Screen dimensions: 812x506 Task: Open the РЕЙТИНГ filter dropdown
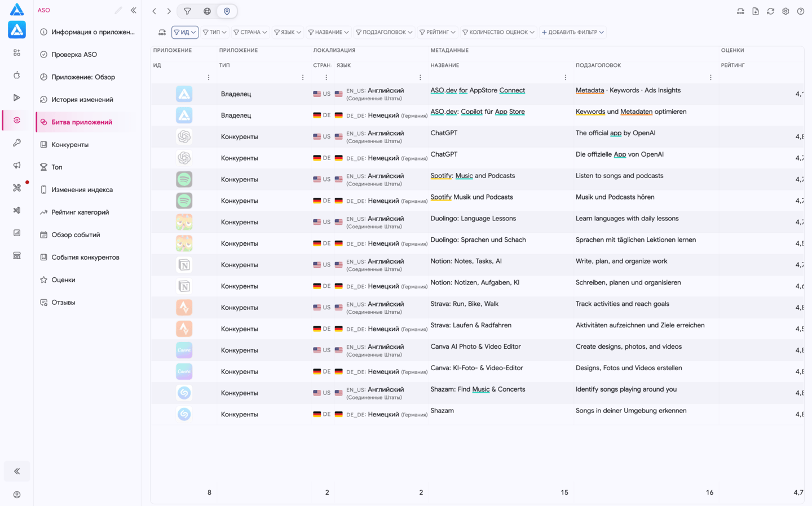pyautogui.click(x=438, y=32)
